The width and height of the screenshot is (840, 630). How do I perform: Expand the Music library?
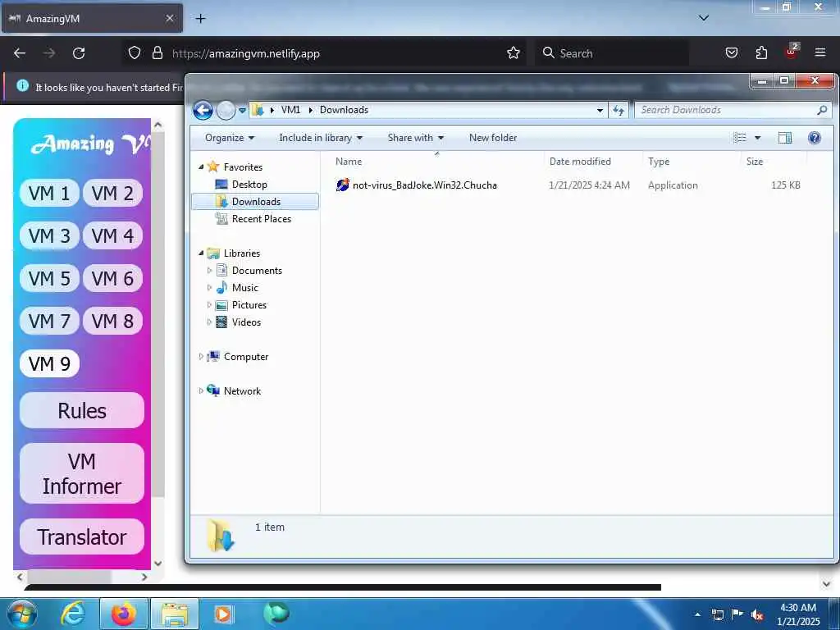209,288
